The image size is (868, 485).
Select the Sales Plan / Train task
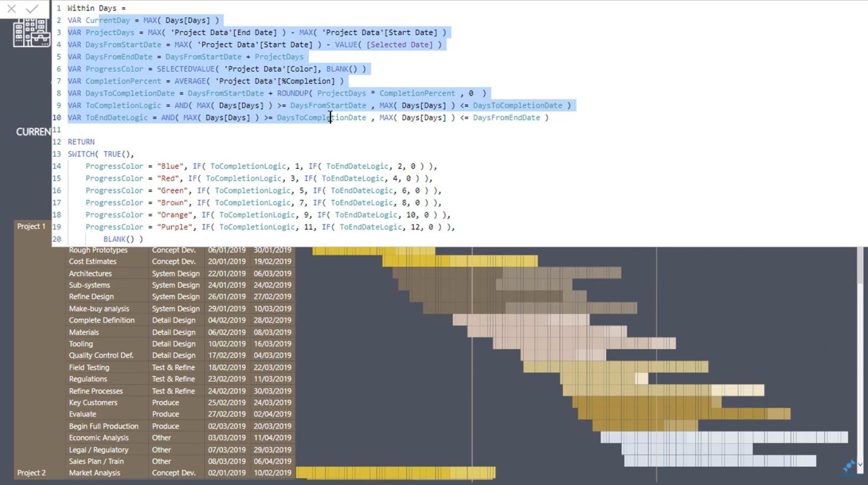click(96, 461)
